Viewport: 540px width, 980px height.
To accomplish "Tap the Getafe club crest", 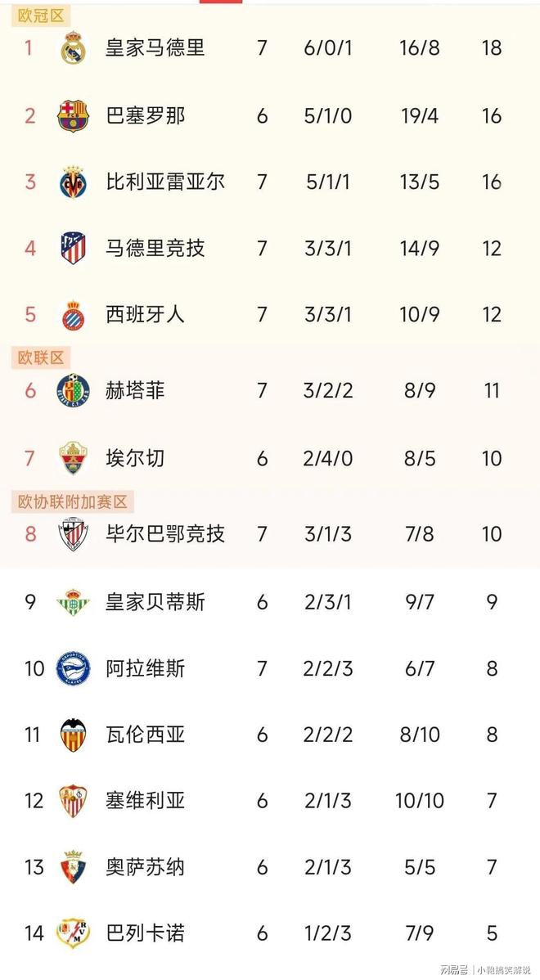I will [73, 390].
